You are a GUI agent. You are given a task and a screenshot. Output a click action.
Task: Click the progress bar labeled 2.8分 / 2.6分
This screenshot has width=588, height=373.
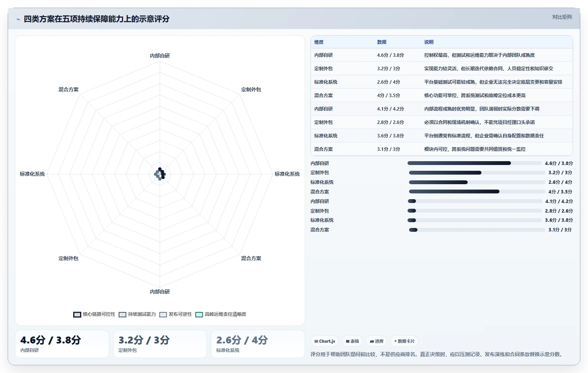coord(475,211)
